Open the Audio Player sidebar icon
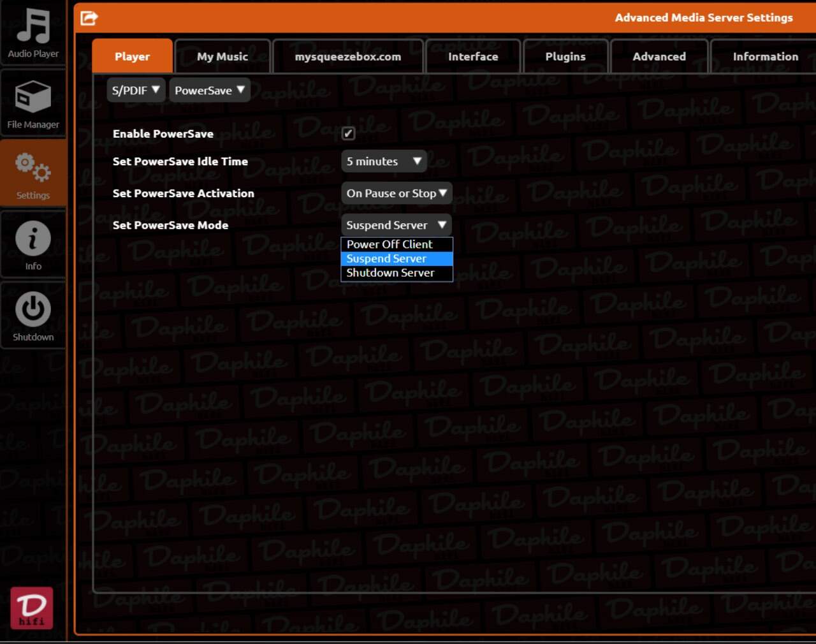Viewport: 816px width, 644px height. (33, 33)
